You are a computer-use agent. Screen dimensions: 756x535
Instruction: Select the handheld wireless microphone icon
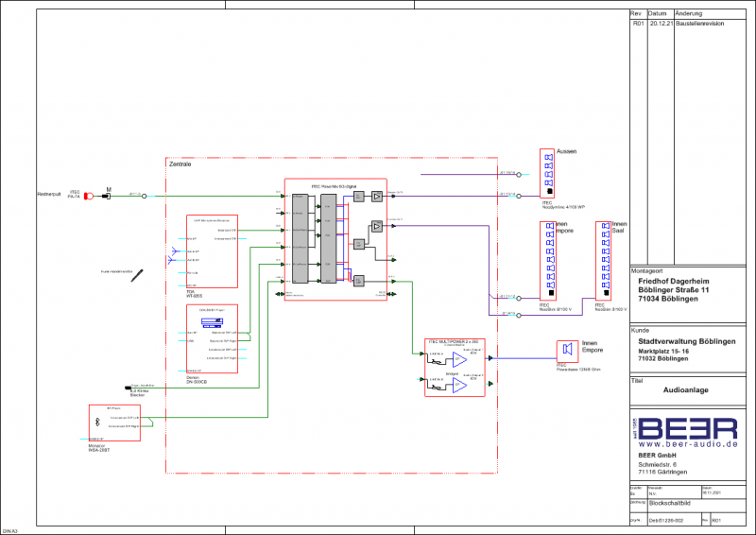[137, 272]
